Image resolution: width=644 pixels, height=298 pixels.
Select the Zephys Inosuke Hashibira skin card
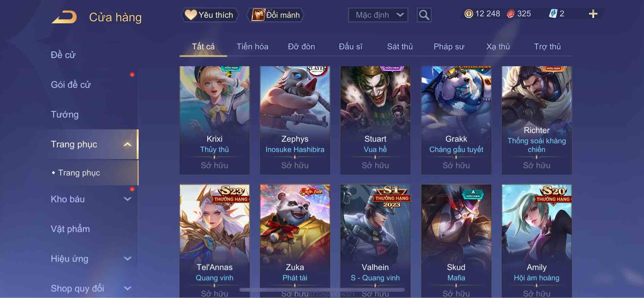tap(295, 120)
